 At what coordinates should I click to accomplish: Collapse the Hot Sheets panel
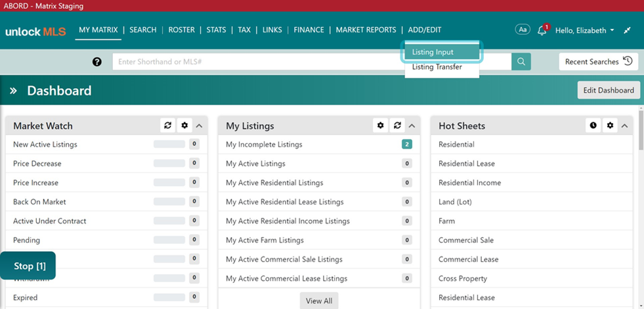(x=625, y=126)
